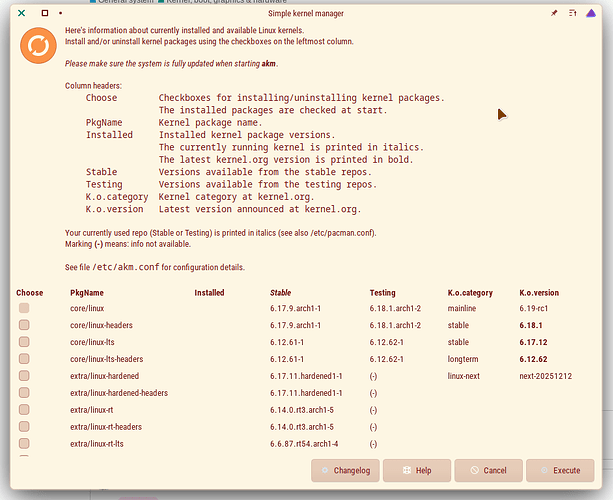Check the core/linux-headers checkbox

click(x=24, y=325)
